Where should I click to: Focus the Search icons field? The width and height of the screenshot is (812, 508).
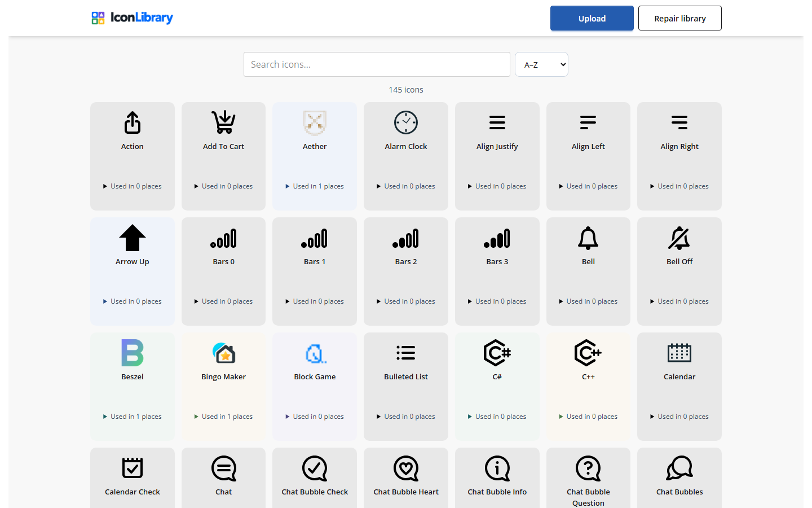[377, 64]
